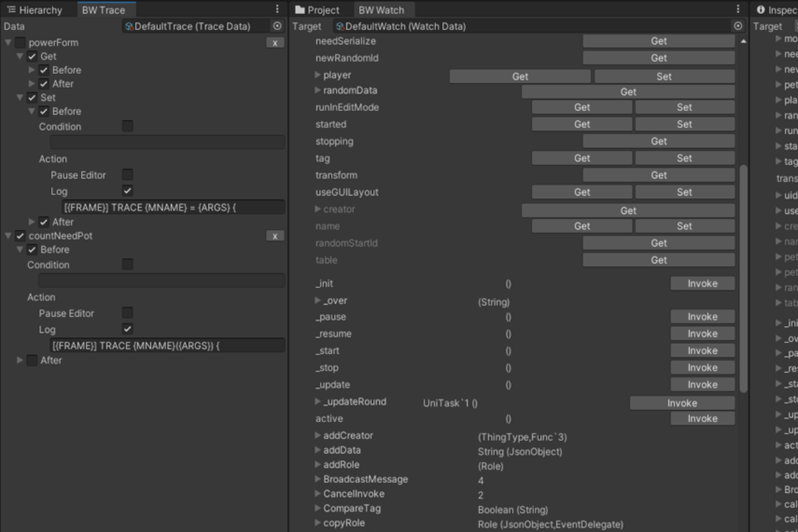Open BW Trace panel three-dot options menu

277,9
